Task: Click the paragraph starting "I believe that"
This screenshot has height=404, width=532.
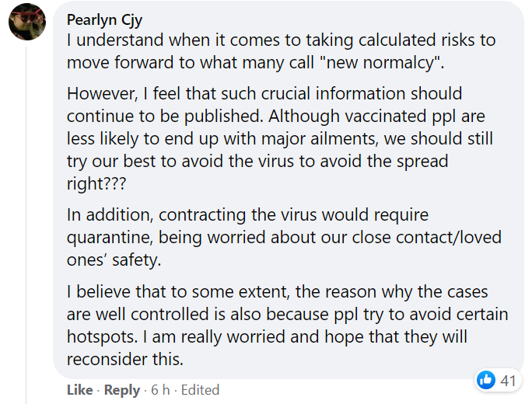Action: point(287,326)
